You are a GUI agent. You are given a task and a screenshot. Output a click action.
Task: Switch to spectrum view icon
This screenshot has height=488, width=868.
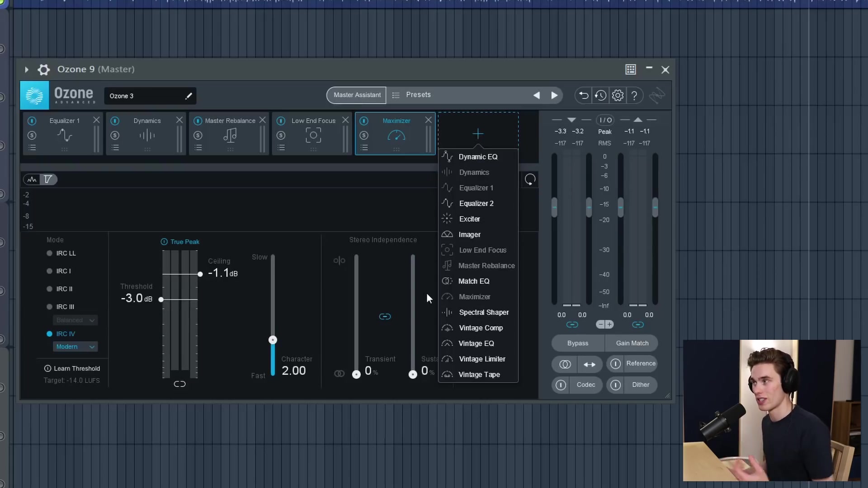click(32, 179)
